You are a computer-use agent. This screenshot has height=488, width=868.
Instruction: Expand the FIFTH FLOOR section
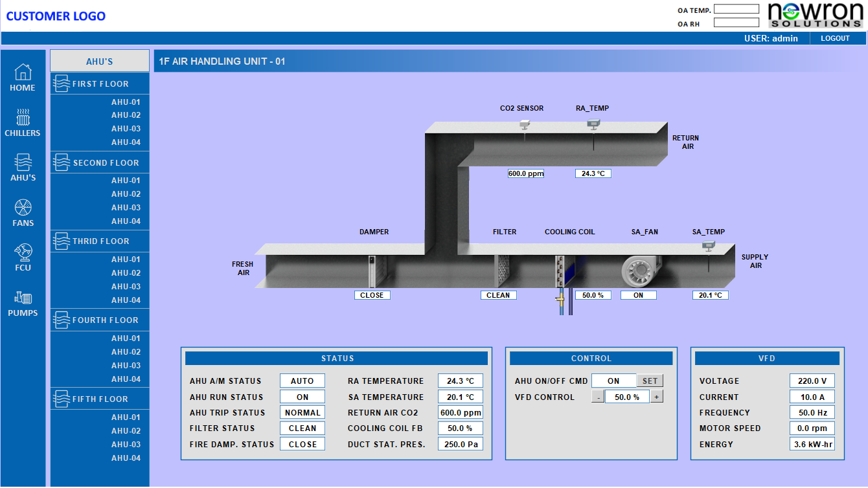pos(99,398)
